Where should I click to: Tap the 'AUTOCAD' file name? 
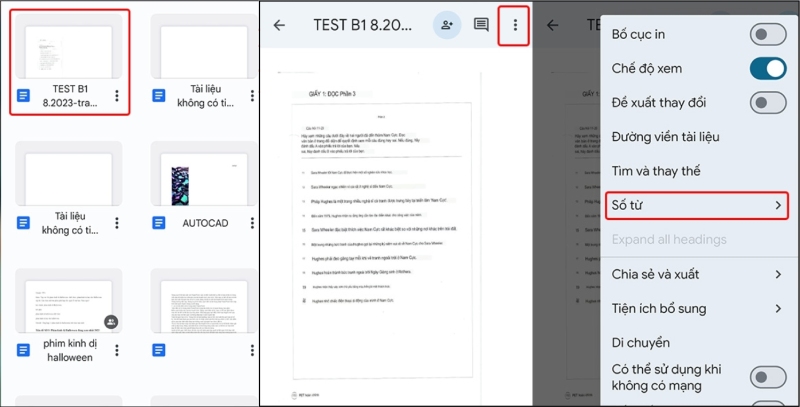[x=205, y=223]
